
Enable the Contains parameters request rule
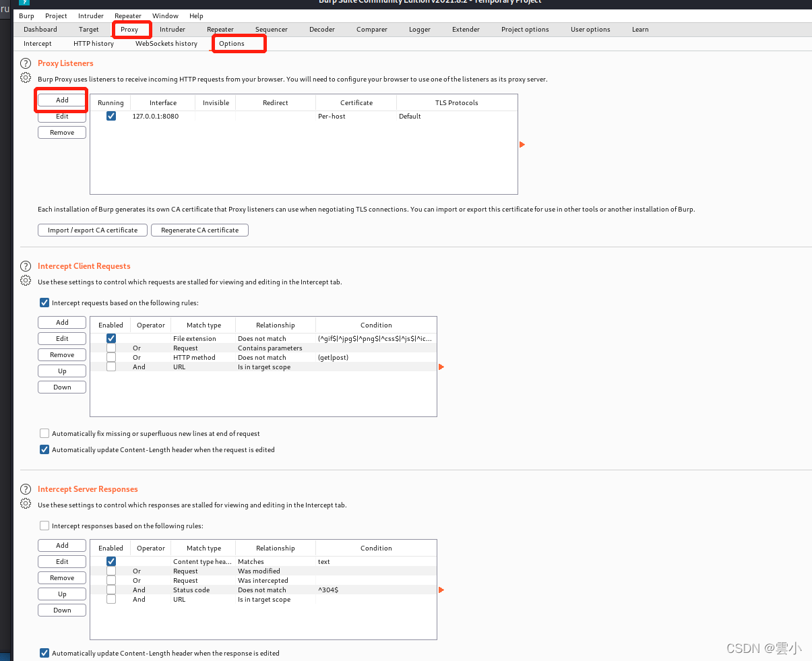(111, 348)
